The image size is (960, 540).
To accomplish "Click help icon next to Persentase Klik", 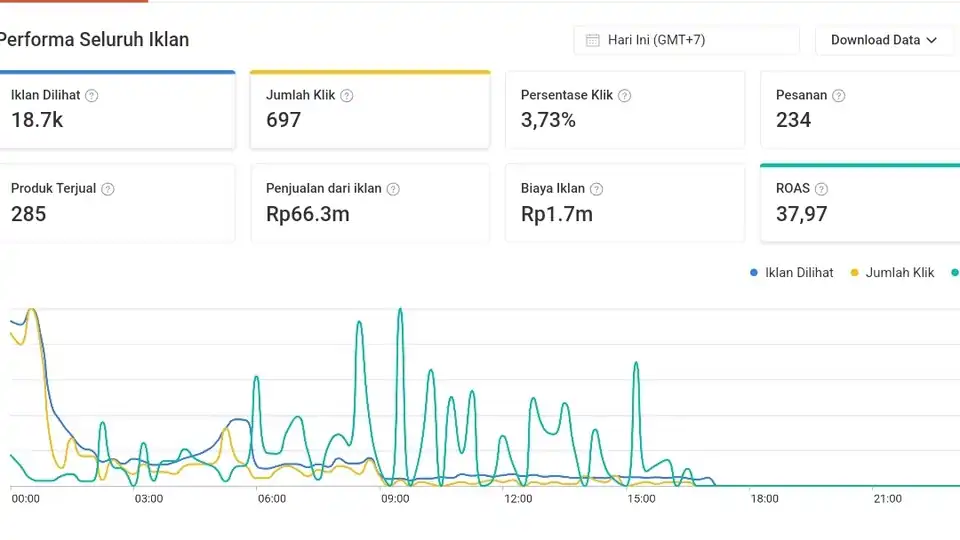I will click(624, 96).
